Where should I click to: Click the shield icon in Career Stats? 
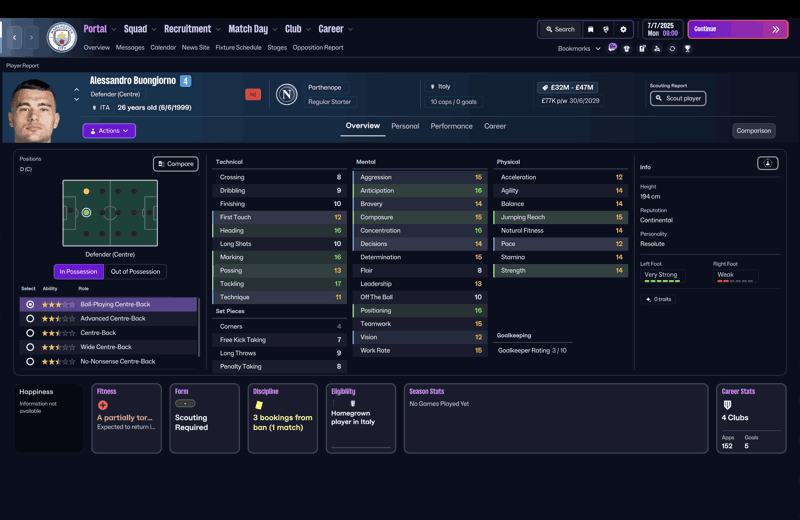click(x=728, y=405)
